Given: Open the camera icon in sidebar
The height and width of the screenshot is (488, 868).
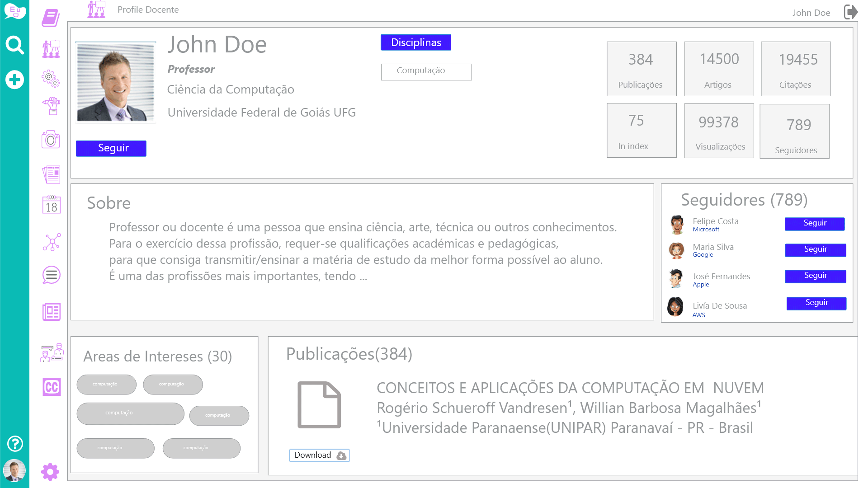Looking at the screenshot, I should click(51, 140).
